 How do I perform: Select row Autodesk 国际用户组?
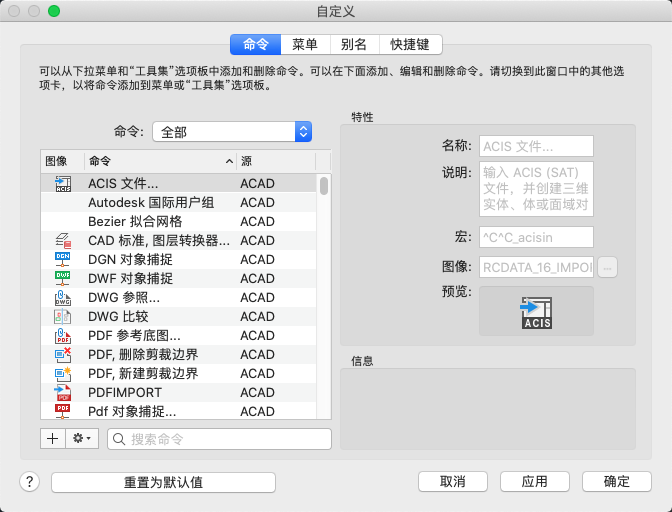(x=179, y=202)
